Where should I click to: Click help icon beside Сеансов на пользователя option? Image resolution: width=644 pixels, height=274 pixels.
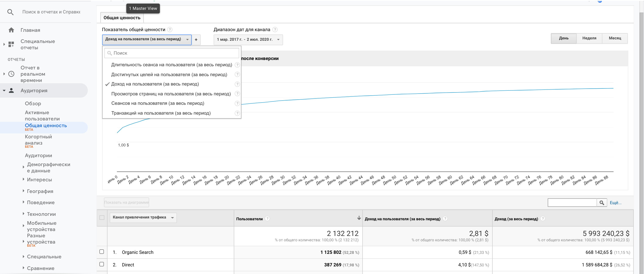pos(237,103)
